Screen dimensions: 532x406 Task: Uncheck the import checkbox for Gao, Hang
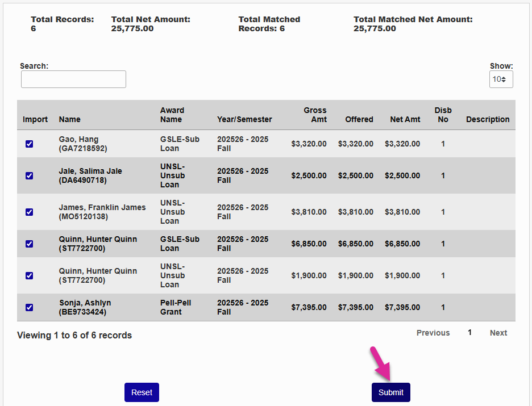[x=29, y=144]
